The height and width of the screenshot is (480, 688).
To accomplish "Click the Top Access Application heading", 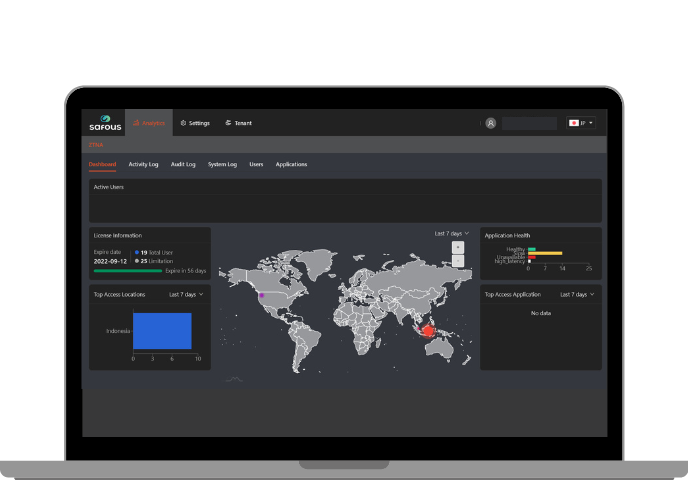I will (x=512, y=294).
